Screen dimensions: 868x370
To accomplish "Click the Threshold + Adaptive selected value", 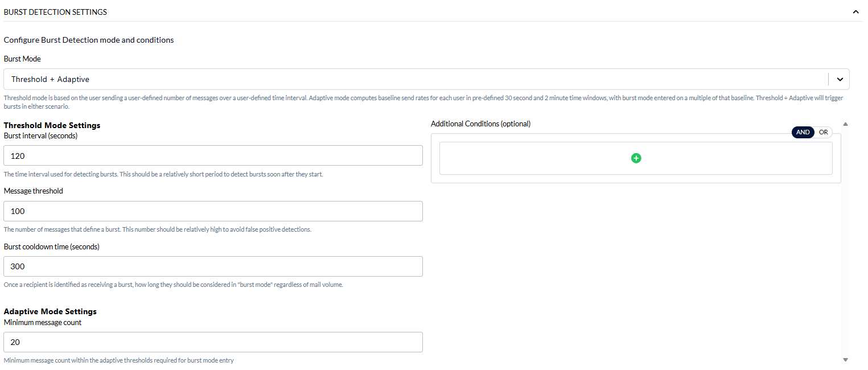I will click(50, 79).
